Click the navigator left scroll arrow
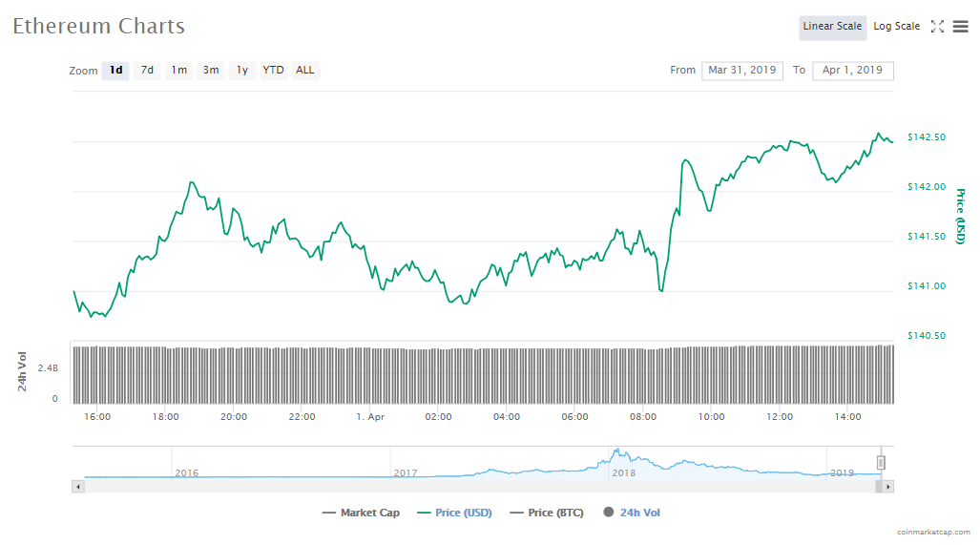Image resolution: width=980 pixels, height=545 pixels. pos(78,487)
